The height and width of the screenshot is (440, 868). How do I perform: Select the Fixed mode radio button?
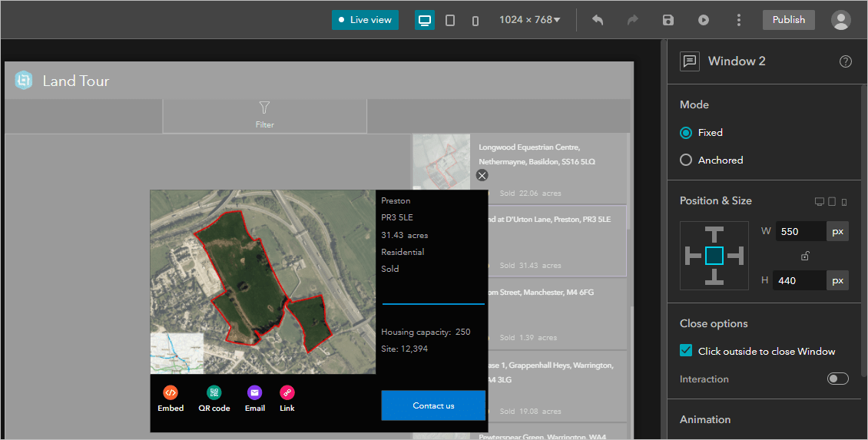[x=686, y=133]
